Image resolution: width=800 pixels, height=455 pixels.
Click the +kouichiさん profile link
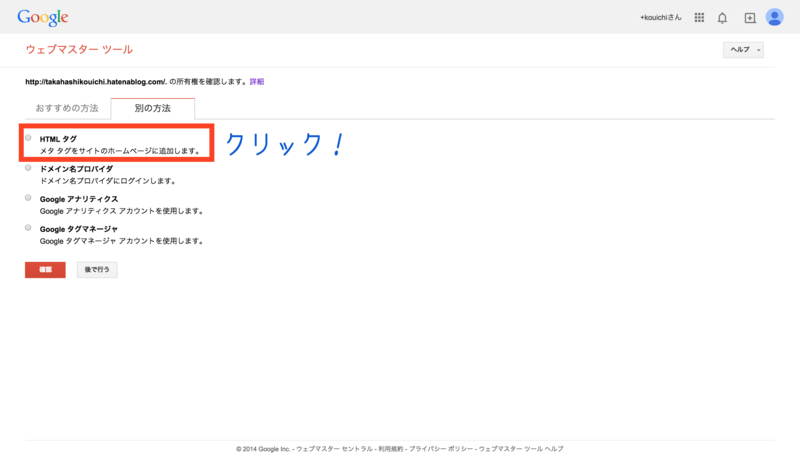[661, 17]
